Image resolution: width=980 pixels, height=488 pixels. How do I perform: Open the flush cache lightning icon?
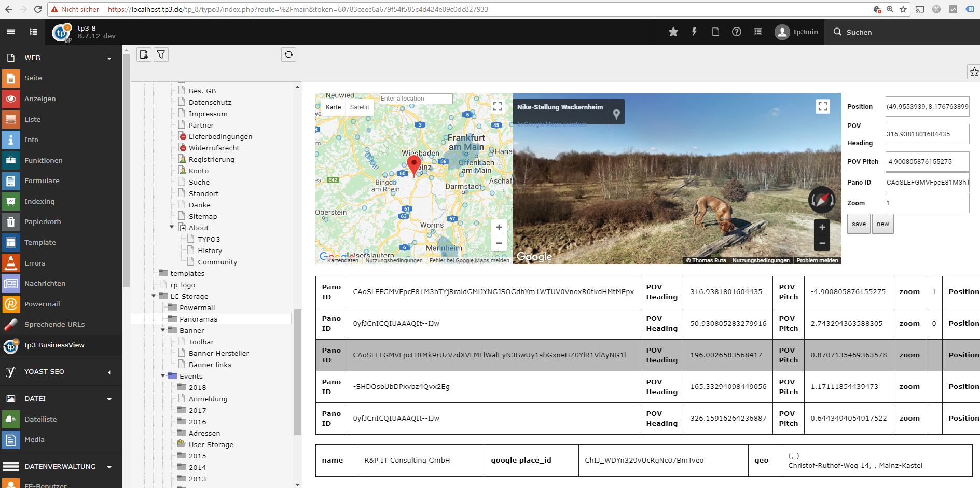point(694,32)
